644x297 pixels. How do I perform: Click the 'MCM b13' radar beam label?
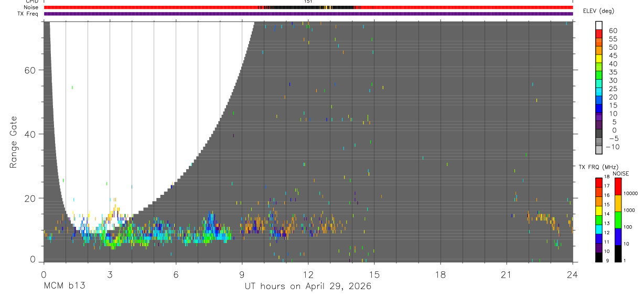pos(64,286)
